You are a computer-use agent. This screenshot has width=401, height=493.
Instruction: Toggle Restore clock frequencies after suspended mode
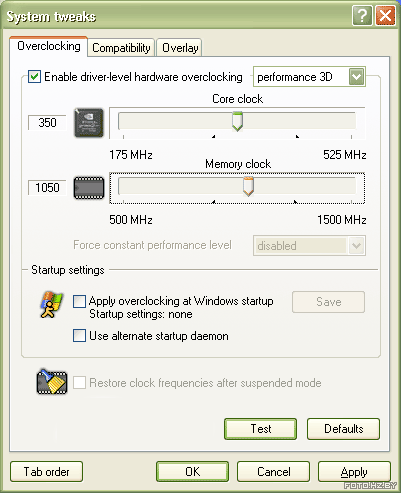click(x=79, y=383)
